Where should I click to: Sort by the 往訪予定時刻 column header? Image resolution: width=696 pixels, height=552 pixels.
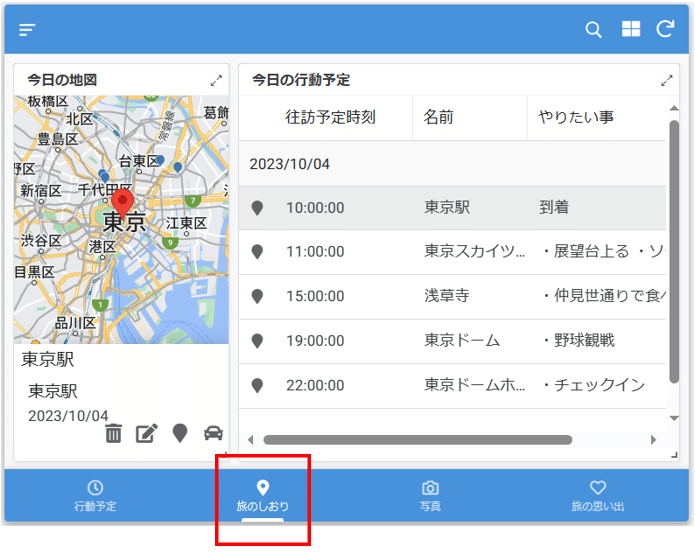coord(330,117)
